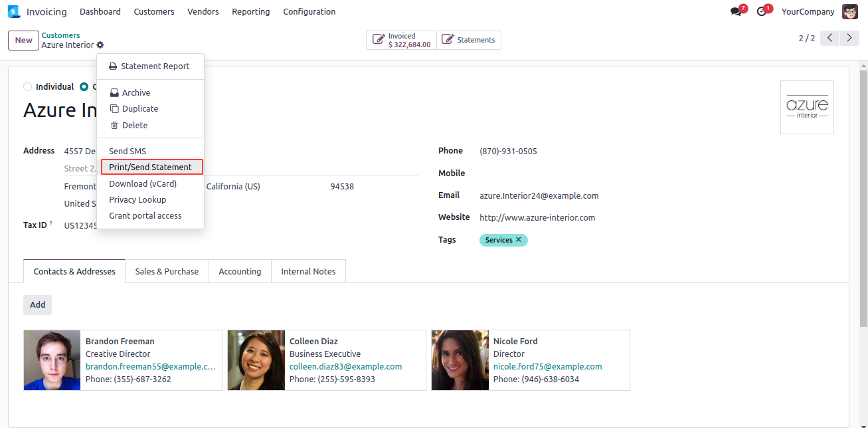868x428 pixels.
Task: Select Download (vCard) menu entry
Action: [150, 184]
